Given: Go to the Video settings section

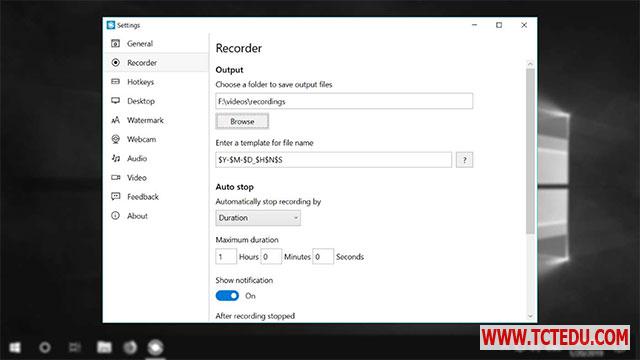Looking at the screenshot, I should click(x=157, y=178).
